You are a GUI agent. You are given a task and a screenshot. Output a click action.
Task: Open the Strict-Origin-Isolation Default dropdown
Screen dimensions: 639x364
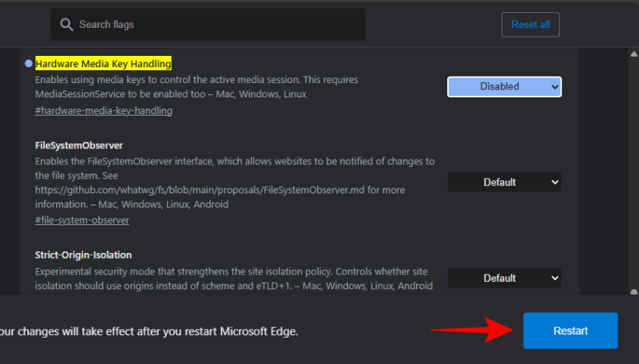coord(504,278)
